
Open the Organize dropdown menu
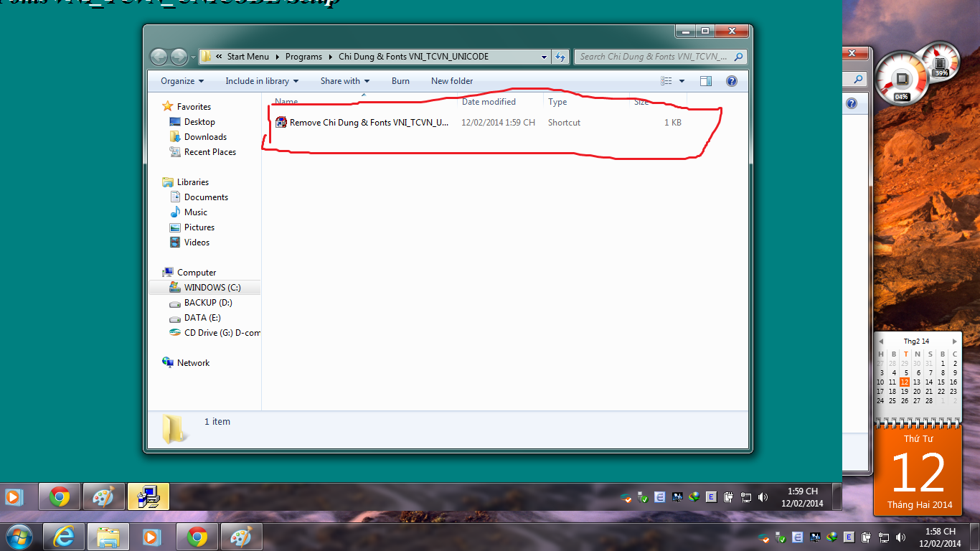182,81
